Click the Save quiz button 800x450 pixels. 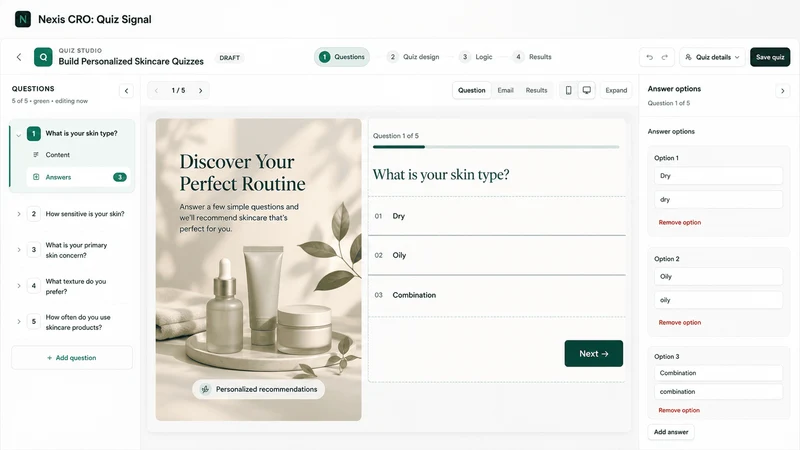click(x=770, y=57)
